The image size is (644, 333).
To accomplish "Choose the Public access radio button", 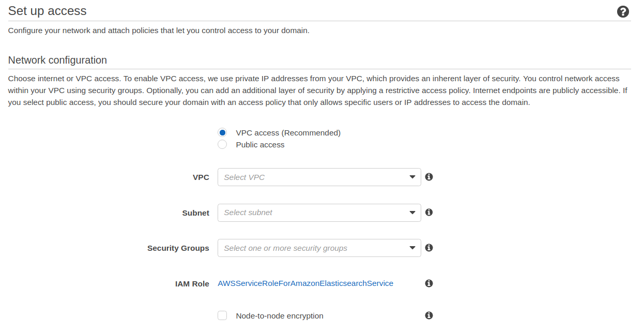I will [222, 145].
